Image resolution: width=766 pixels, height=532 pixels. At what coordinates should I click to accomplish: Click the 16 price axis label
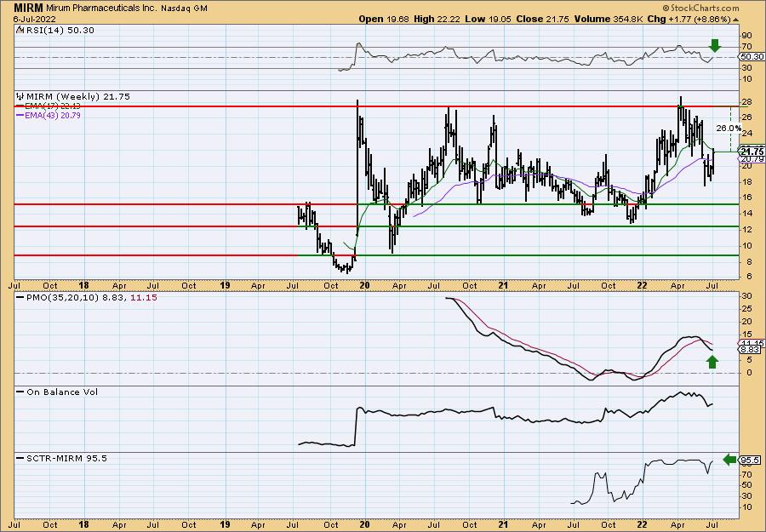(x=747, y=197)
